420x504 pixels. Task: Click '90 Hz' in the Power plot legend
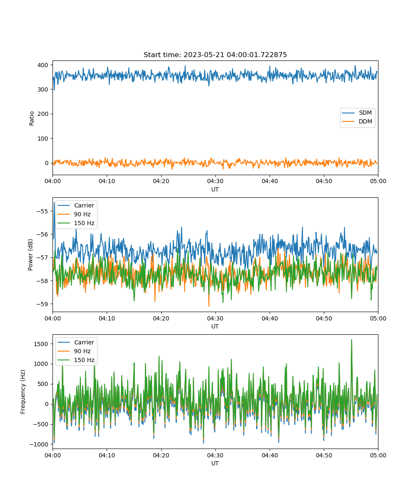click(x=82, y=214)
